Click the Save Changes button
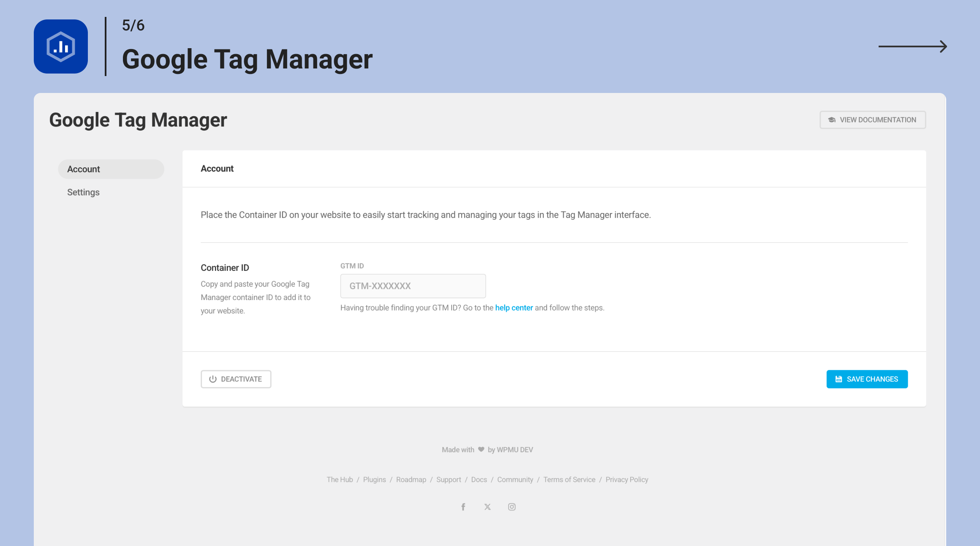The image size is (980, 546). pyautogui.click(x=867, y=379)
